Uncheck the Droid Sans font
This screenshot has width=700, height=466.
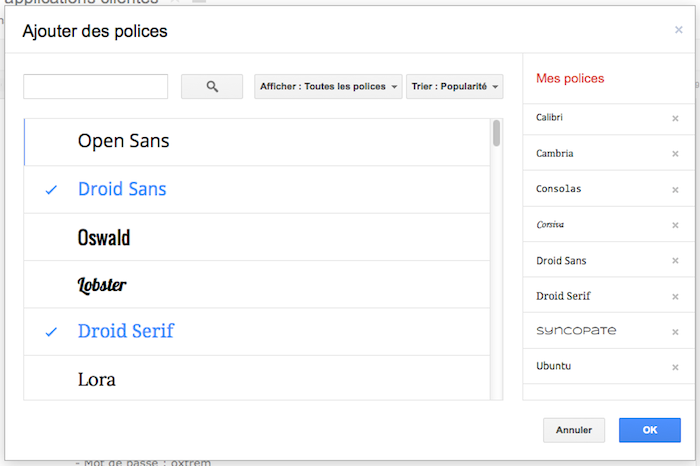point(122,189)
